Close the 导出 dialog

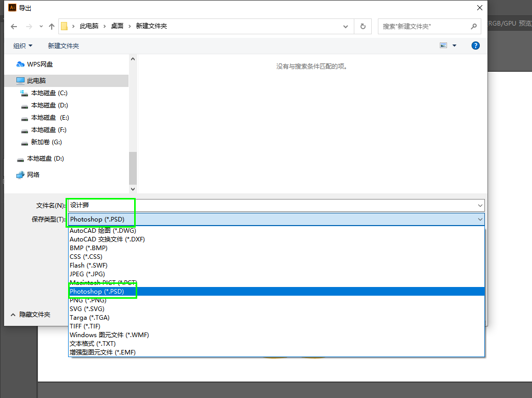(x=479, y=8)
